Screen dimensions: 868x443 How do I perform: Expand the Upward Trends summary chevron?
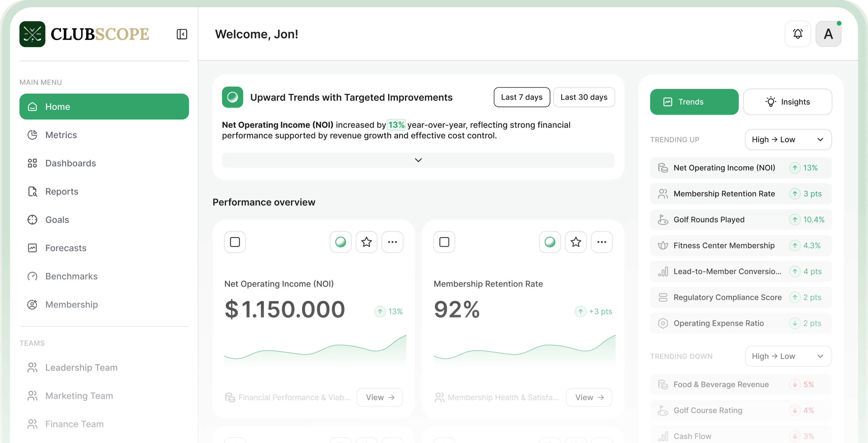418,160
